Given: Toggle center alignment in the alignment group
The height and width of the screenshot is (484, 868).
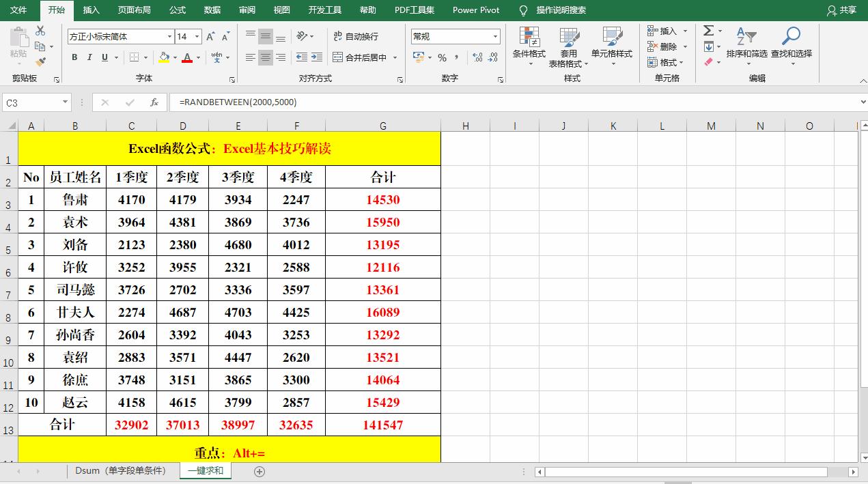Looking at the screenshot, I should pos(264,57).
